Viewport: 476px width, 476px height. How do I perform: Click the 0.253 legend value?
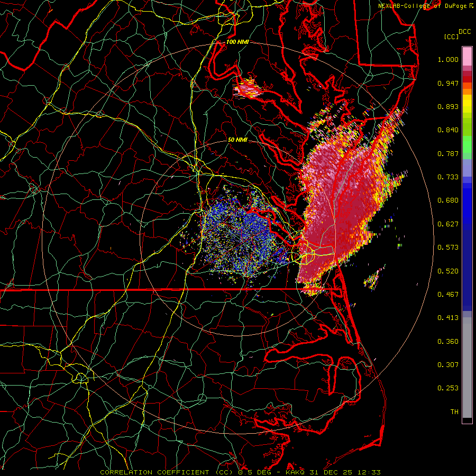coord(448,388)
